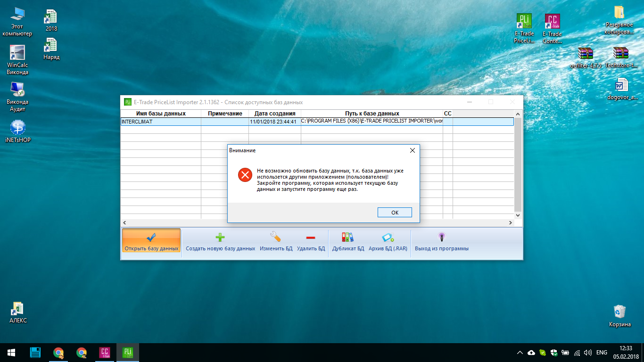Click Примечание column header
This screenshot has width=644, height=362.
(225, 114)
